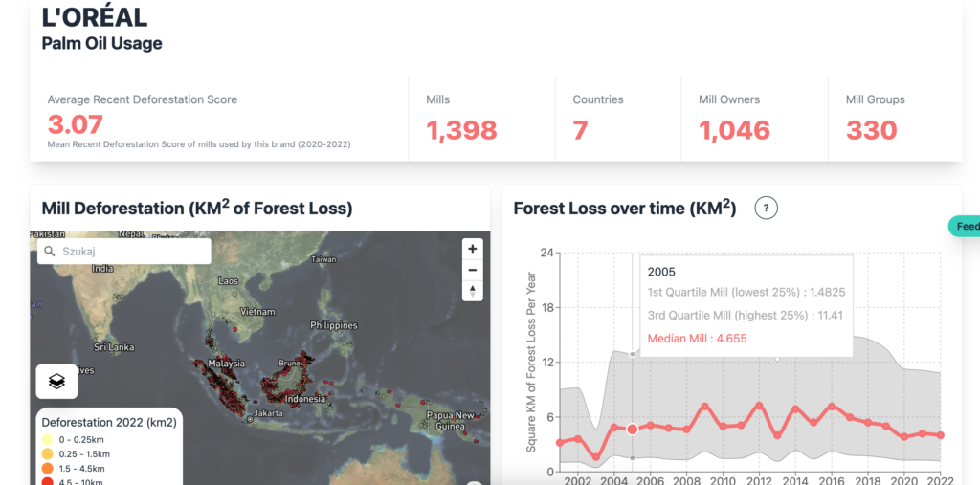Zoom in the map with plus button
This screenshot has width=980, height=485.
point(472,249)
